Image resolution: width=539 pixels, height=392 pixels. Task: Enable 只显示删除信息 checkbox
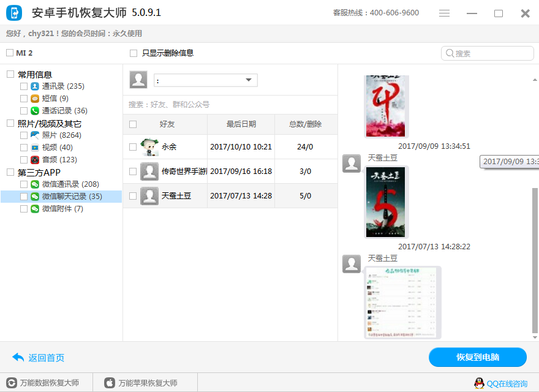[x=134, y=53]
